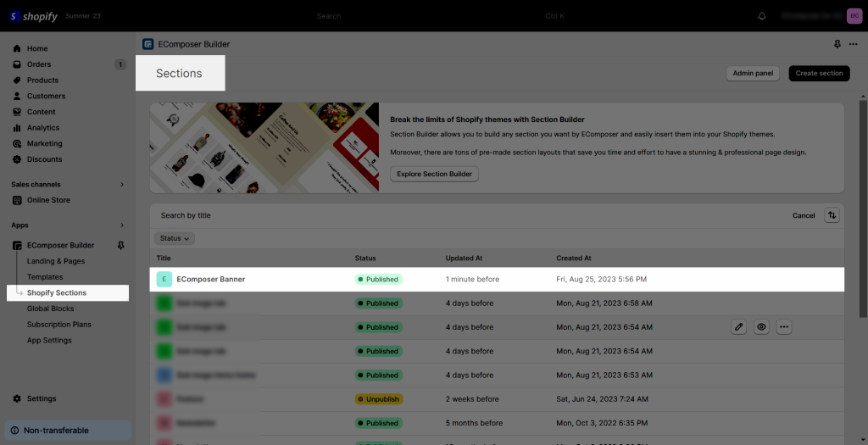Click 'Mon, Aug 21, 2023 6:58 AM'

click(604, 303)
